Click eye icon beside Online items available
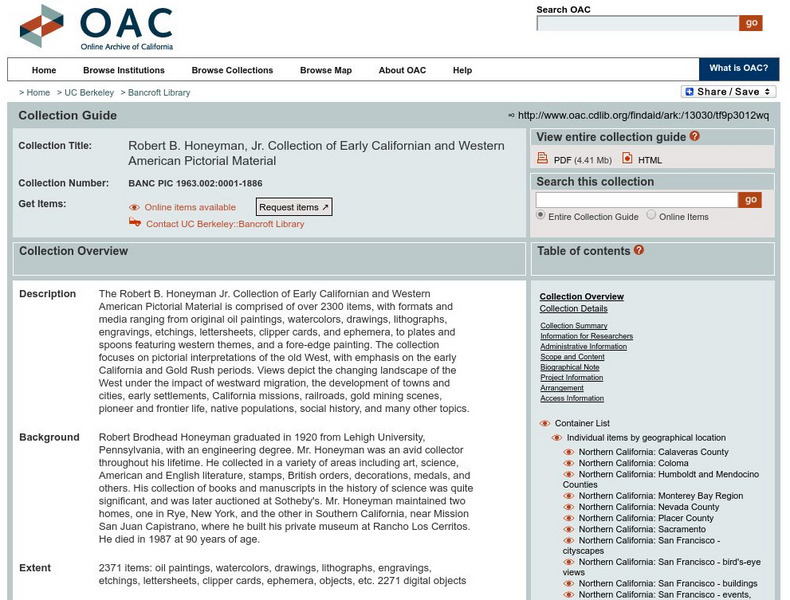Viewport: 790px width, 600px height. click(x=134, y=208)
